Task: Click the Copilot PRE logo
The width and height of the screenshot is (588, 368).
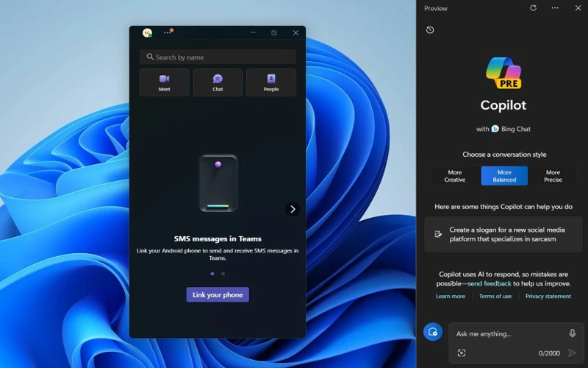Action: click(x=503, y=73)
